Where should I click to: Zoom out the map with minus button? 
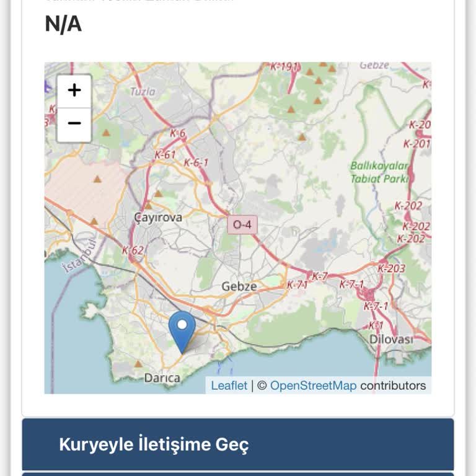click(74, 125)
